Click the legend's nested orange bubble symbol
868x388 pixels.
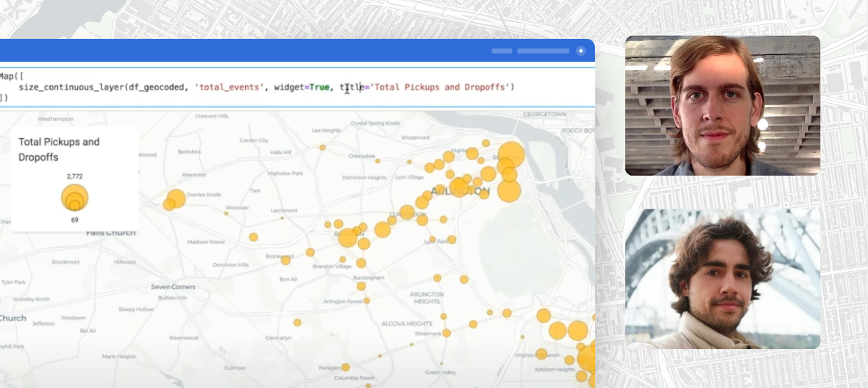pos(74,198)
